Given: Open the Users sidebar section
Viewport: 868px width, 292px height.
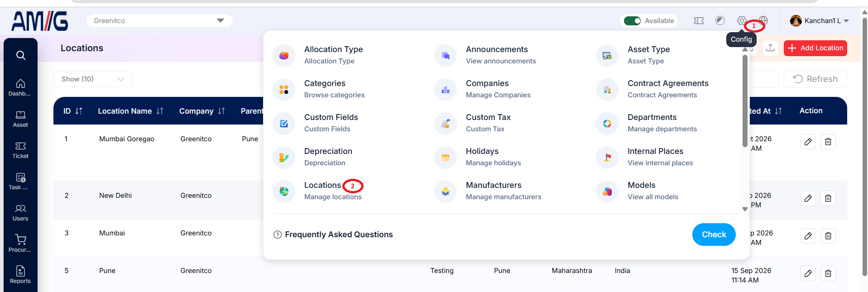Looking at the screenshot, I should (20, 212).
